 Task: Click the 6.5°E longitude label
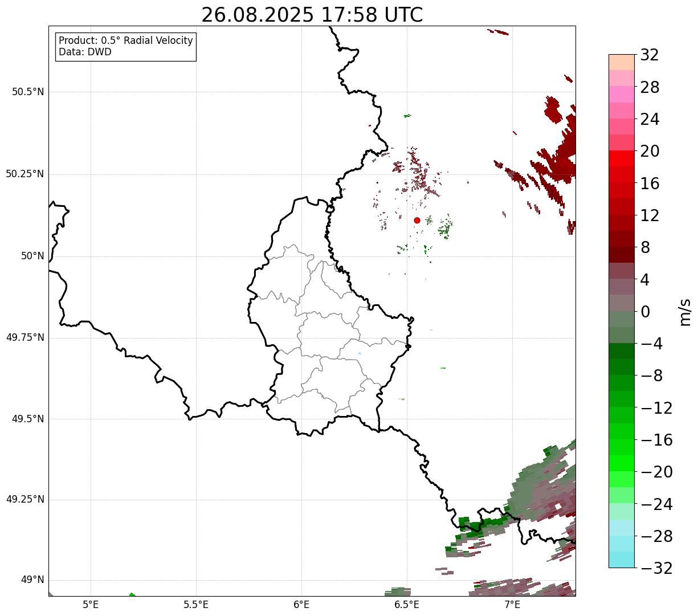(x=407, y=605)
